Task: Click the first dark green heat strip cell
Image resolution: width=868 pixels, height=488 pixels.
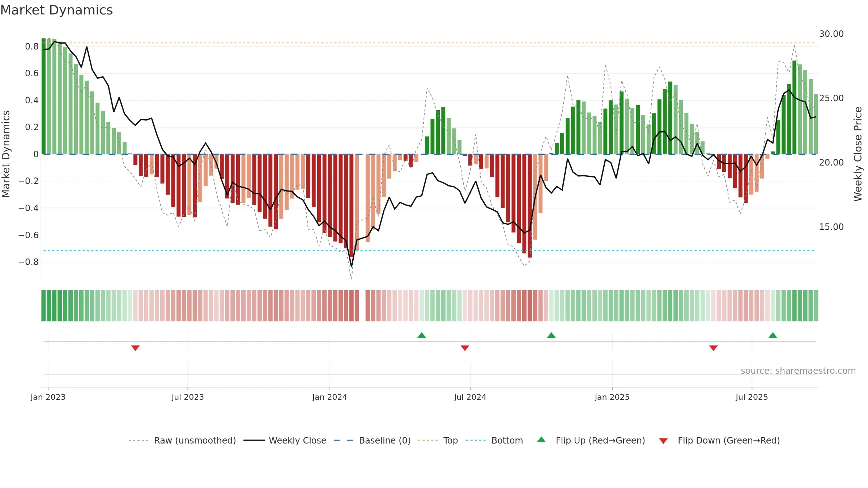Action: (43, 306)
